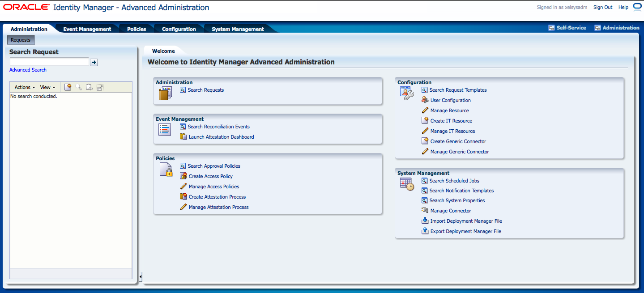This screenshot has width=644, height=293.
Task: Open the Actions dropdown menu
Action: 25,87
